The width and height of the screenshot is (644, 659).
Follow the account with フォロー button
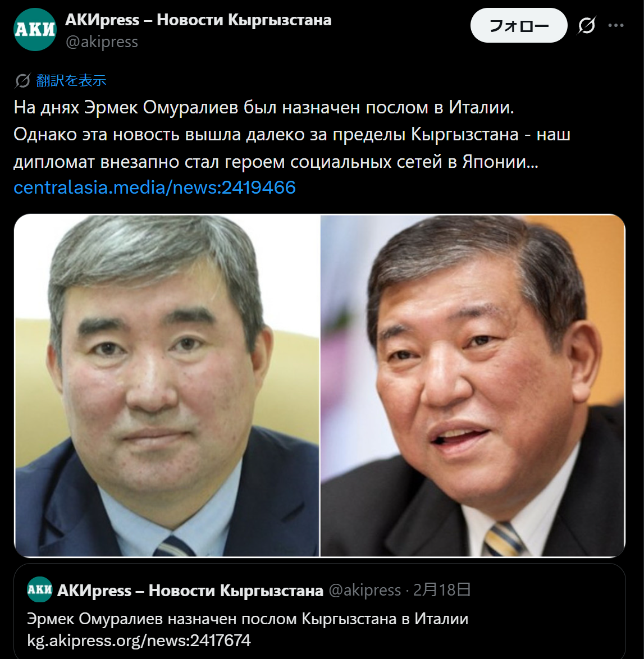[519, 25]
